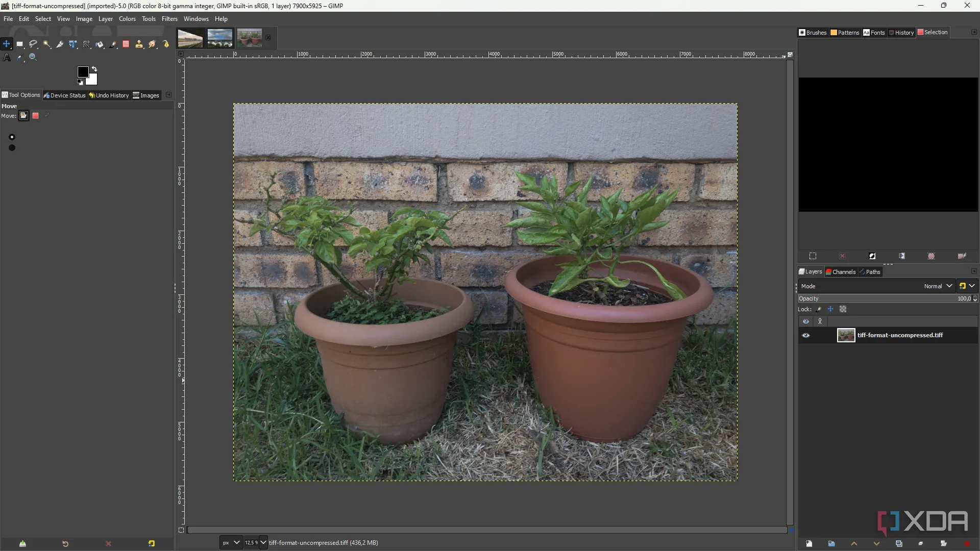Select the Paintbrush tool
Screen dimensions: 980x551
(113, 44)
